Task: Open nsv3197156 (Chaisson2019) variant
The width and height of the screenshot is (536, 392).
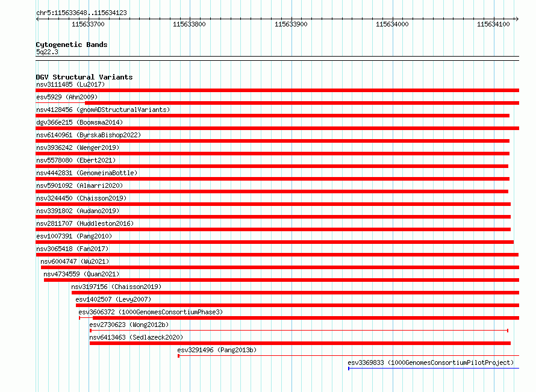Action: tap(116, 287)
